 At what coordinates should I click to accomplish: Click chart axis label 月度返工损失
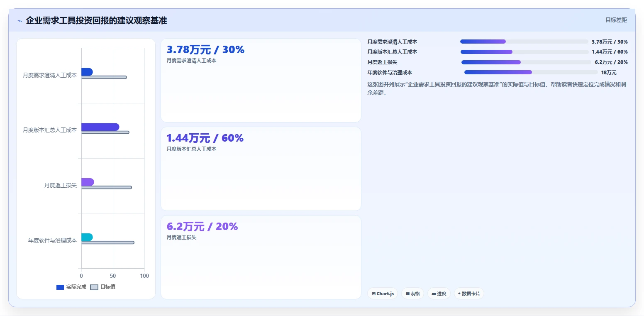61,185
